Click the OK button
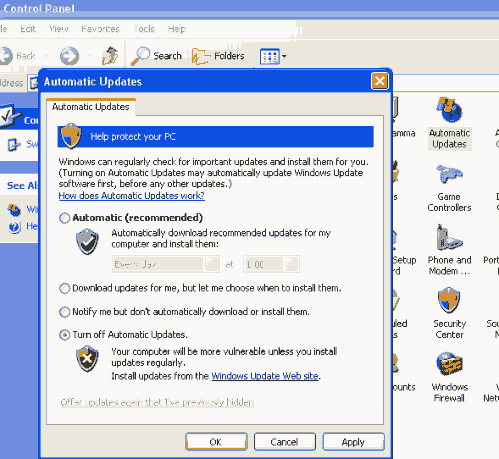499x459 pixels. click(x=216, y=442)
